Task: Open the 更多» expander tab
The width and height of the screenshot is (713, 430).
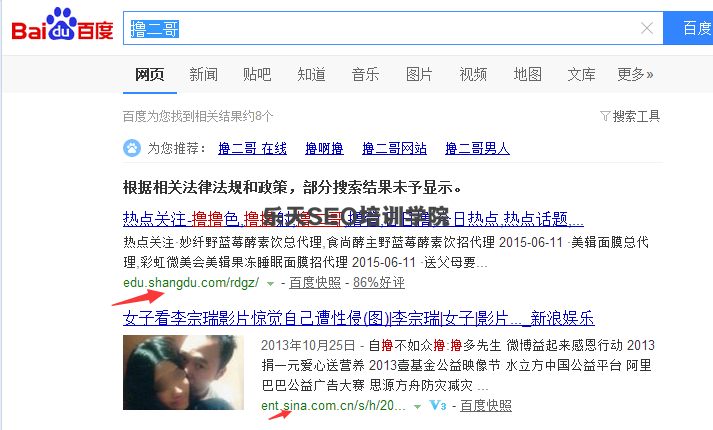Action: tap(635, 74)
